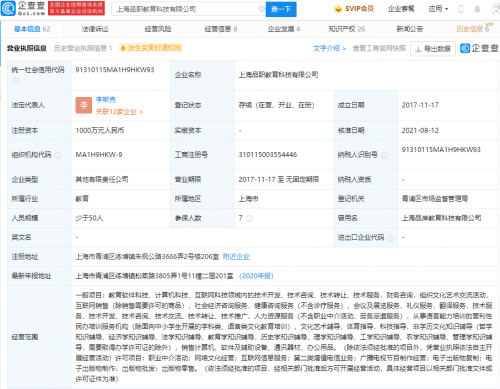This screenshot has height=389, width=500.
Task: Select registration authority 青浦区市场监督管理局
Action: coord(435,199)
